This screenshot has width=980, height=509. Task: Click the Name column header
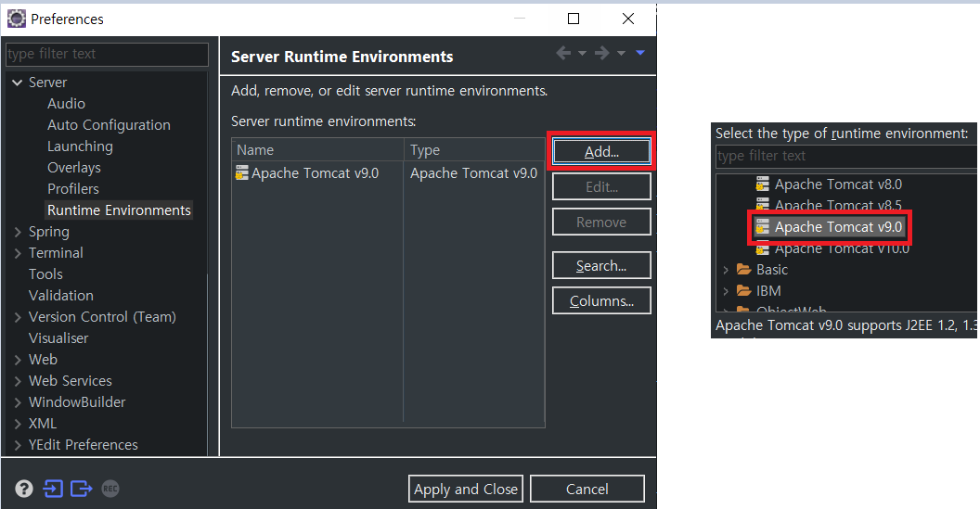(x=317, y=150)
